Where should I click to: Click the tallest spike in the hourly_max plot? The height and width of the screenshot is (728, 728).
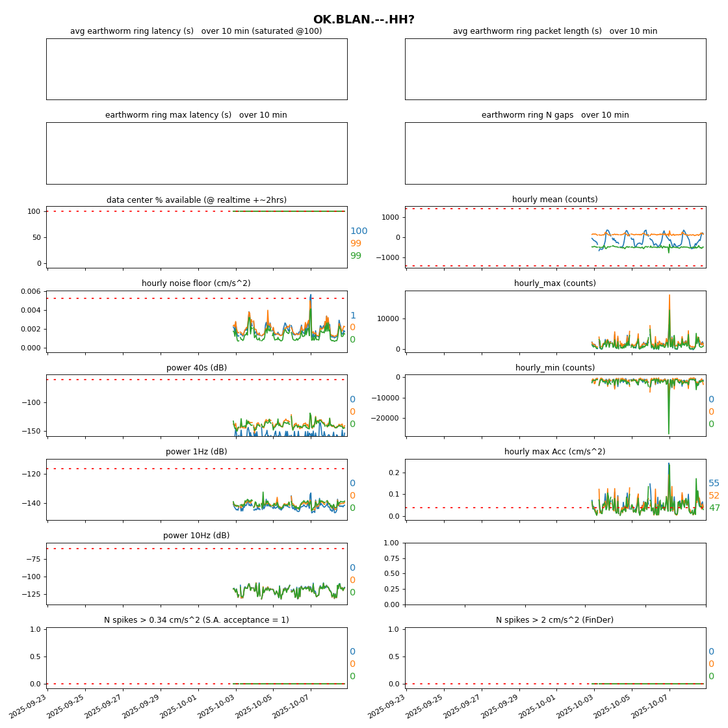click(669, 296)
